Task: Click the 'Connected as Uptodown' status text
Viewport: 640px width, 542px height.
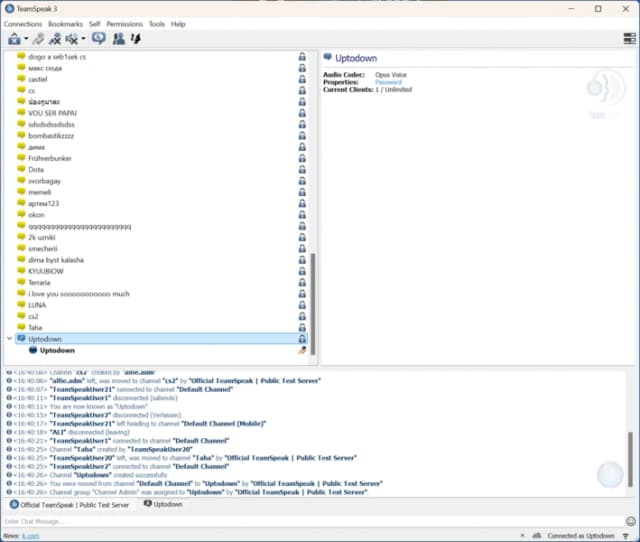Action: tap(581, 535)
